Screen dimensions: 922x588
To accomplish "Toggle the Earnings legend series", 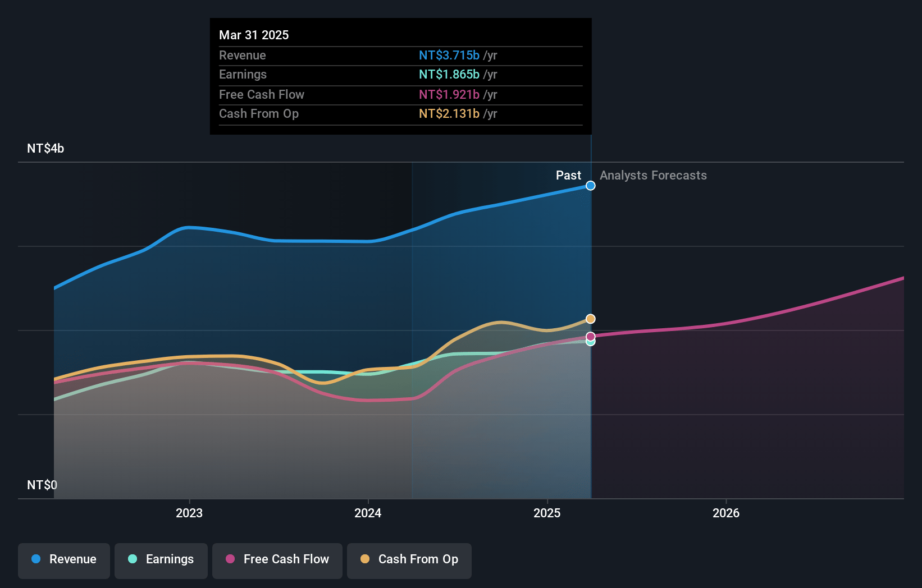I will (161, 561).
